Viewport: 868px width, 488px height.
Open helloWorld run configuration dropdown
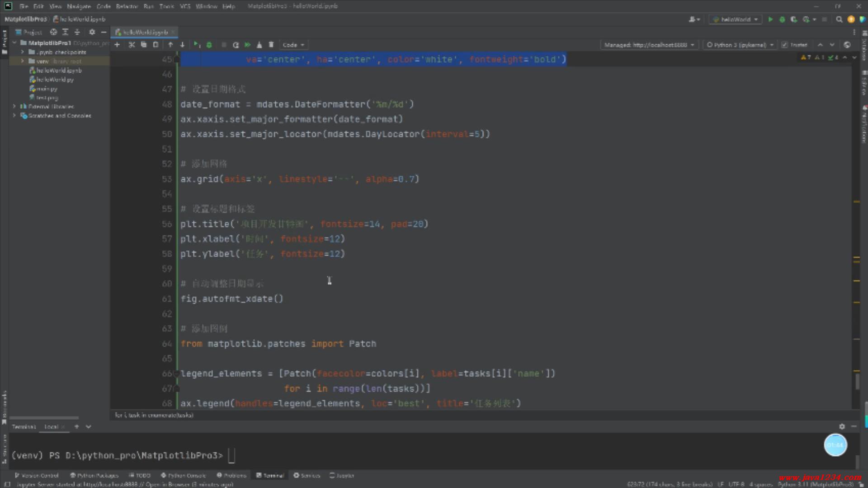click(736, 19)
